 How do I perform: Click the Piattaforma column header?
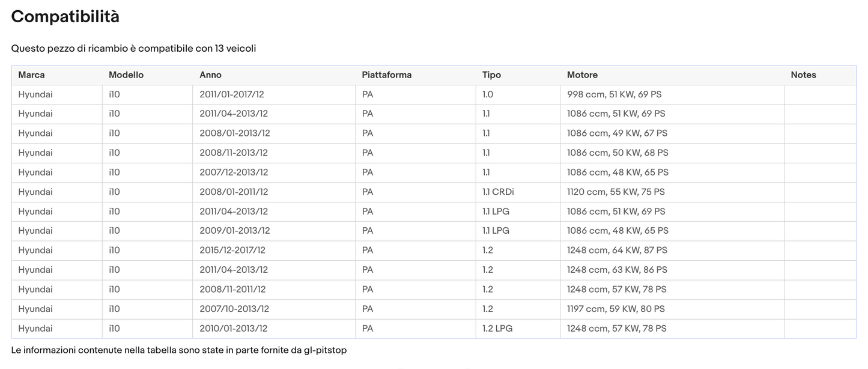click(x=386, y=75)
